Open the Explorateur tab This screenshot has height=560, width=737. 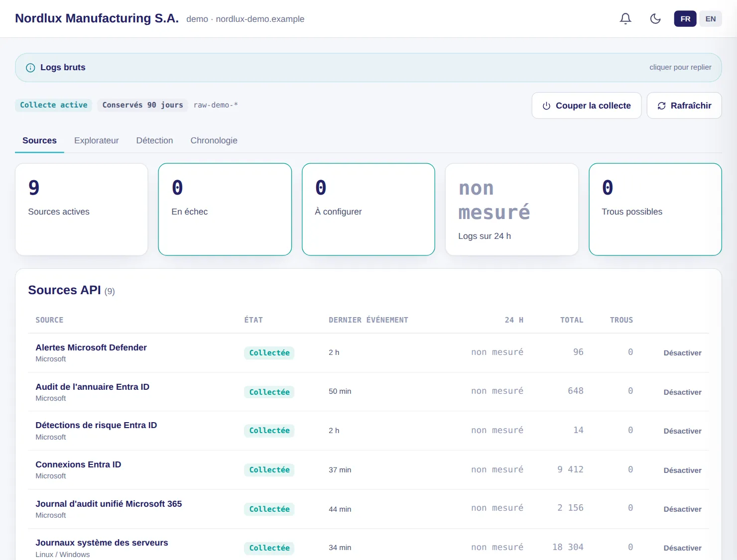97,141
